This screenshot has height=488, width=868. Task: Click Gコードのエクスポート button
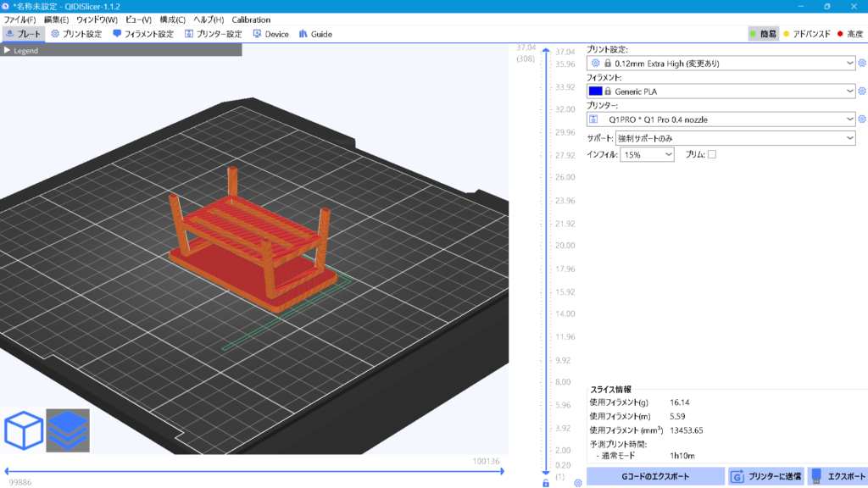(655, 476)
